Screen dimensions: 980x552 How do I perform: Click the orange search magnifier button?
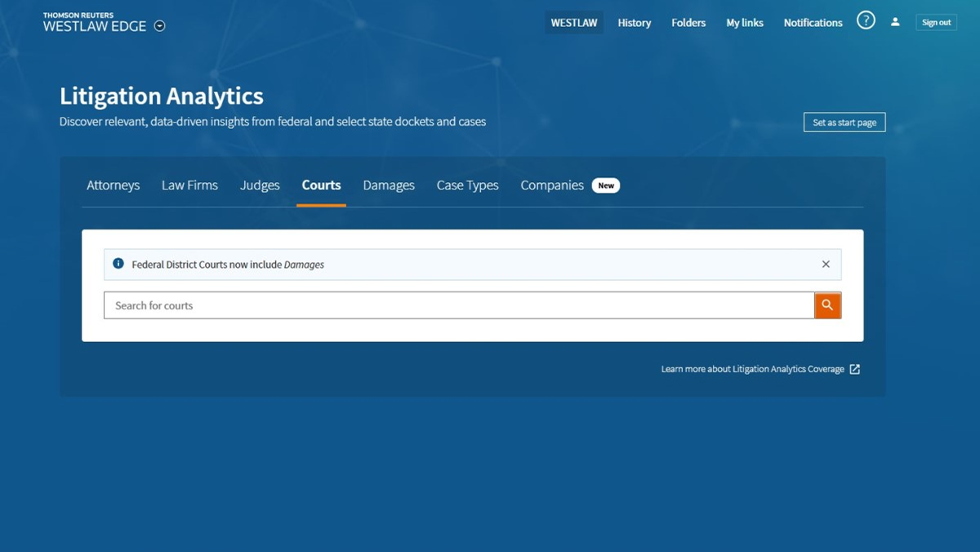tap(827, 305)
